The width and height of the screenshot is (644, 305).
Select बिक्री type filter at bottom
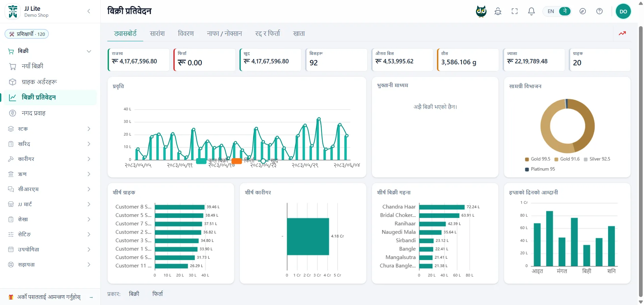click(x=134, y=294)
